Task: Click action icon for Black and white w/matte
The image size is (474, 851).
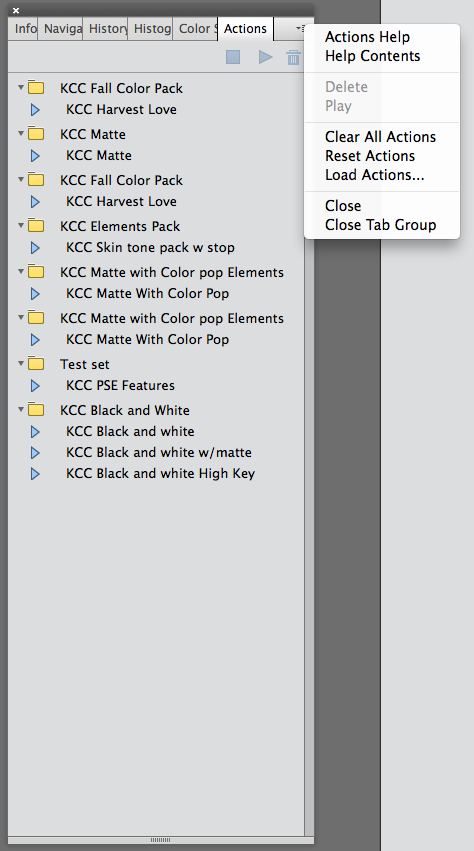Action: [35, 453]
